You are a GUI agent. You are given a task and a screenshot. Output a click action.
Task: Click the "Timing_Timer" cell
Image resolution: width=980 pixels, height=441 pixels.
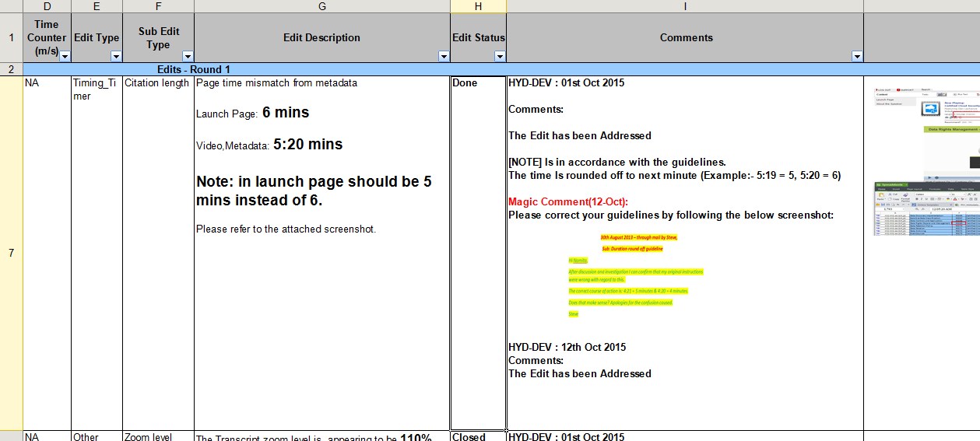(97, 253)
